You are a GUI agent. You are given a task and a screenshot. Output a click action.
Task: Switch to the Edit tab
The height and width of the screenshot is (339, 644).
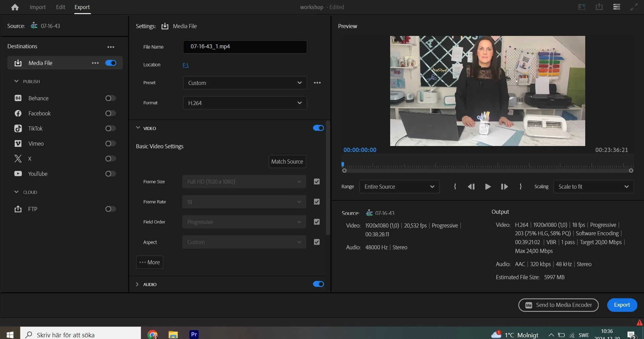[60, 7]
